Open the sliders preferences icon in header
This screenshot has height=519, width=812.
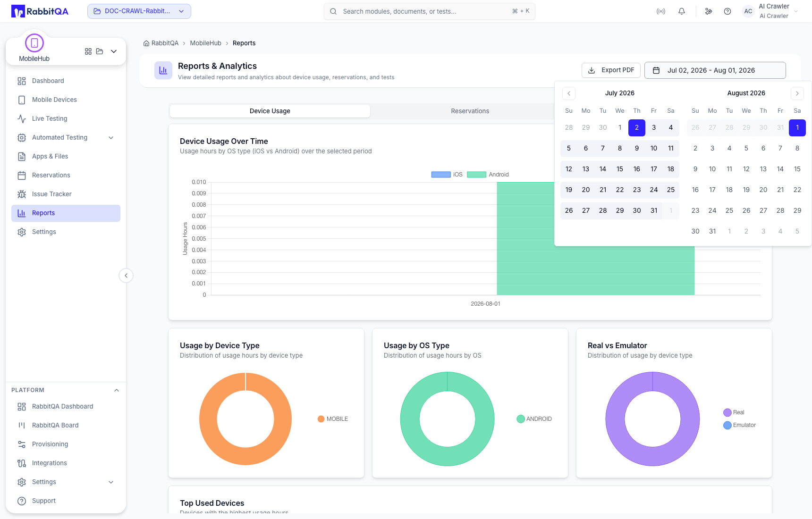[x=709, y=11]
